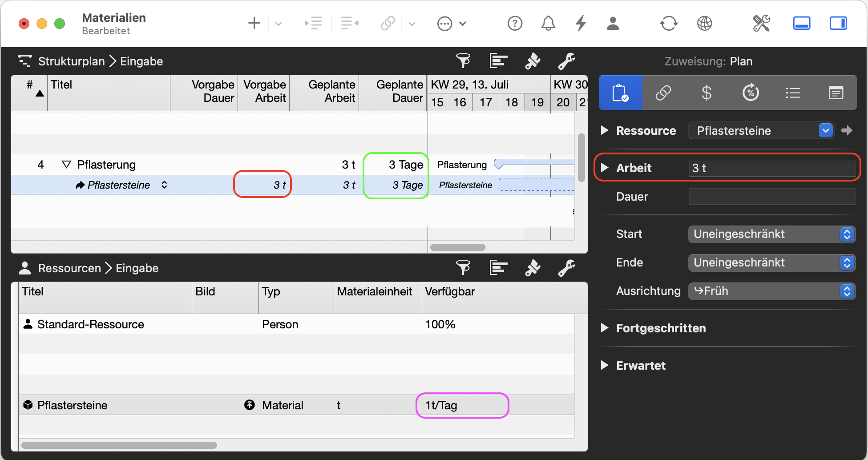Click the Strukturplan breadcrumb label
Screen dimensions: 868x460
pos(71,61)
